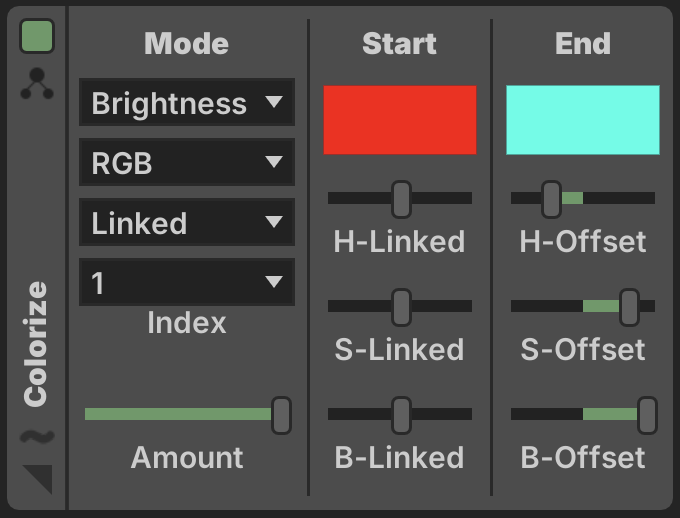This screenshot has width=680, height=518.
Task: Click the S-Linked slider handle
Action: coord(401,307)
